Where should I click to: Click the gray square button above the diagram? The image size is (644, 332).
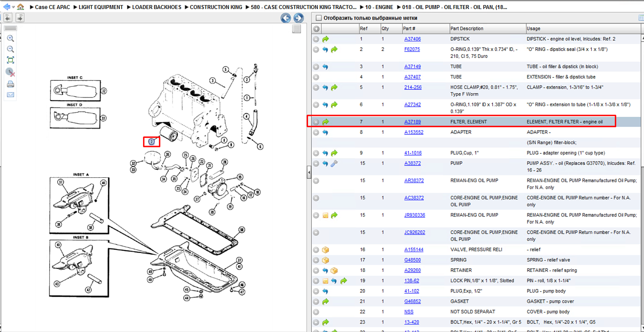click(296, 29)
